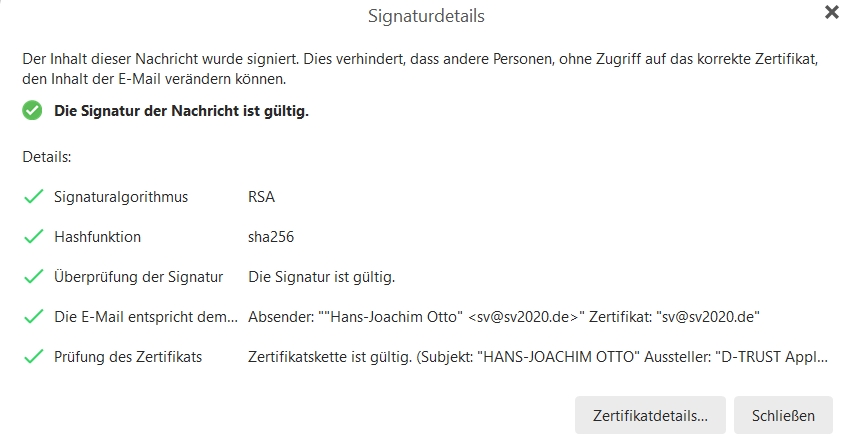
Task: Click the green circle checkmark valid-signature icon
Action: (32, 111)
